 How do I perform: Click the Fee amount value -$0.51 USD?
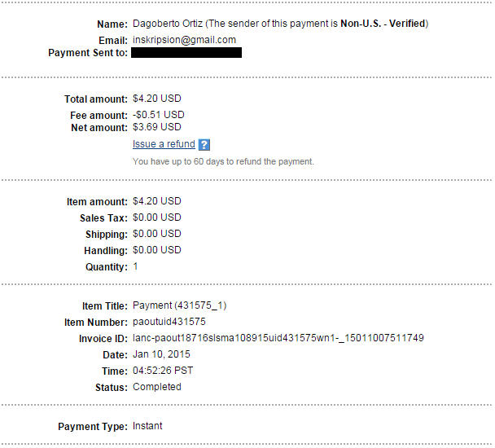(159, 115)
